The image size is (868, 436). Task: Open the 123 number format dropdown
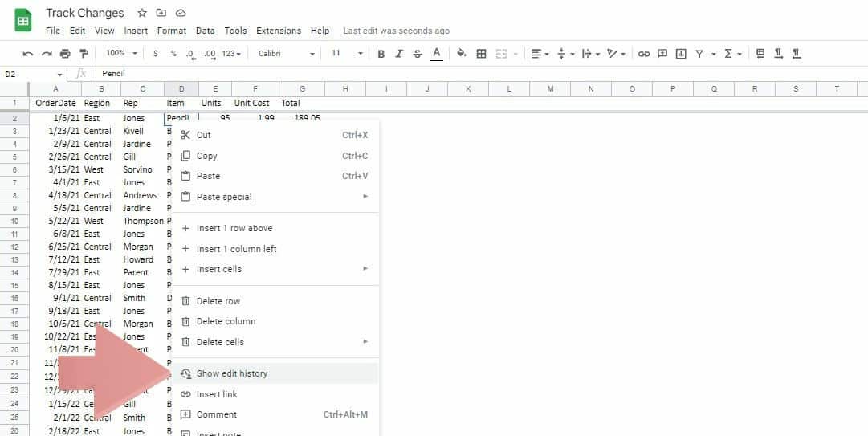(231, 54)
